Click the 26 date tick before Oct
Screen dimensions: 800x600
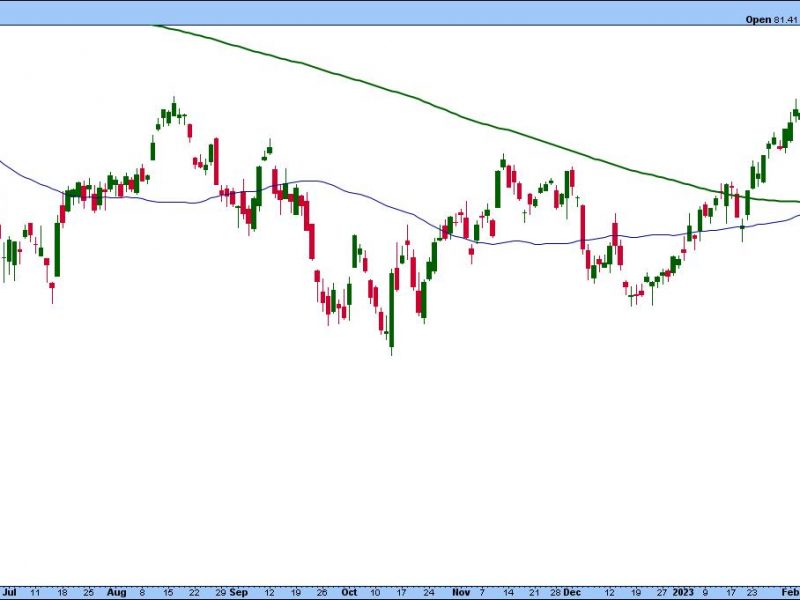321,592
